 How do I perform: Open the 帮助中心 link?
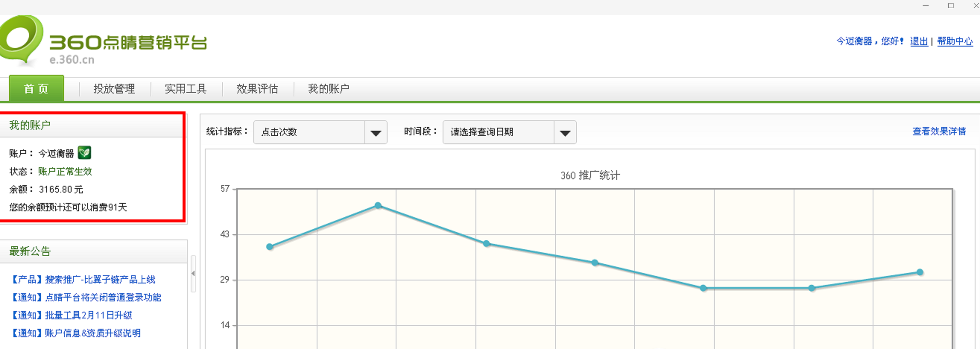point(955,41)
